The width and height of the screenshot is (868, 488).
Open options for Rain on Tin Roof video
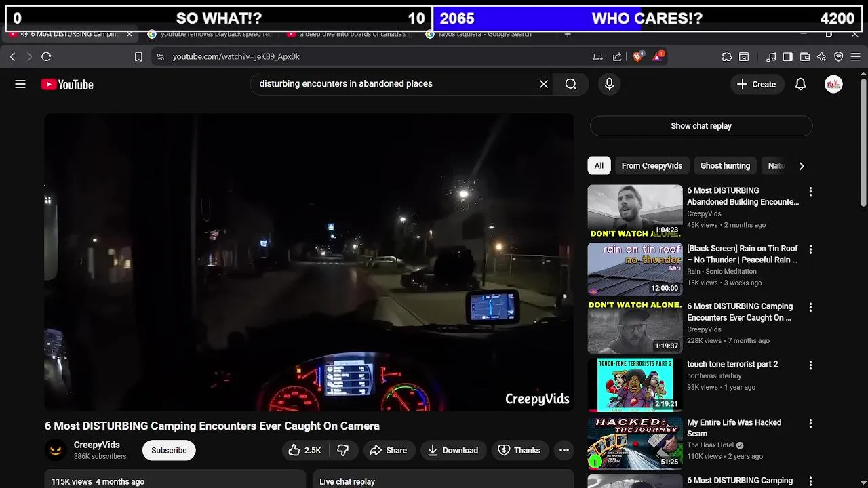(x=810, y=249)
